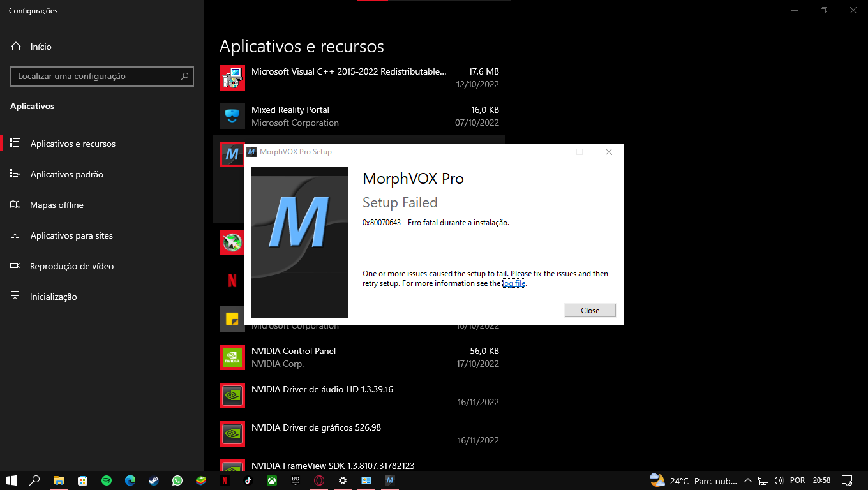Minimize the Configurações window
The image size is (868, 490).
795,10
